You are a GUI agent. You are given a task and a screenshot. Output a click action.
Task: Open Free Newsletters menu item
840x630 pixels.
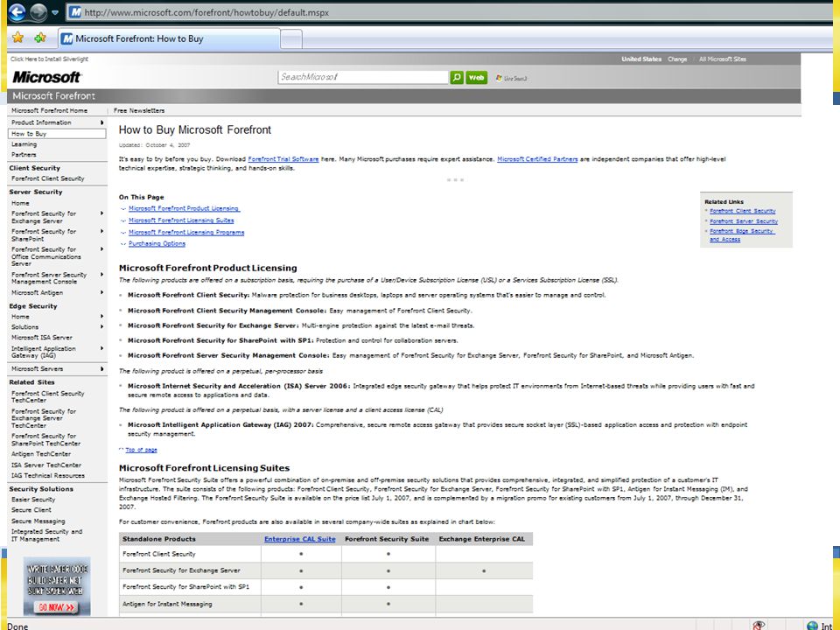point(139,110)
